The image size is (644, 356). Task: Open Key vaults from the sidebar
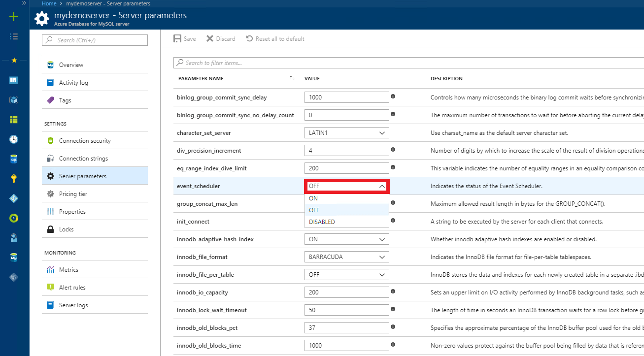[x=14, y=179]
